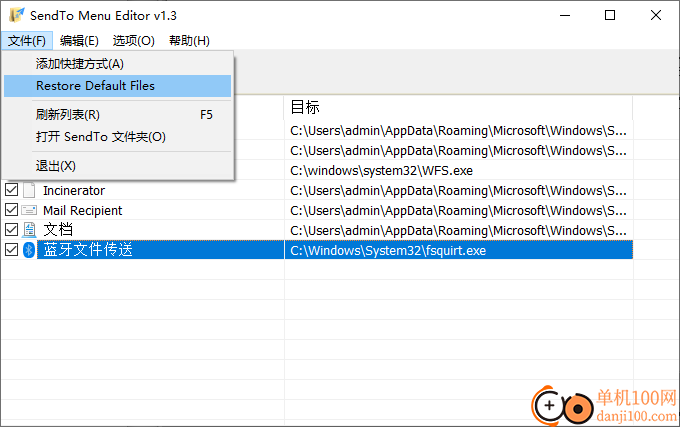The image size is (680, 427).
Task: Open the 选项(O) menu
Action: [x=134, y=41]
